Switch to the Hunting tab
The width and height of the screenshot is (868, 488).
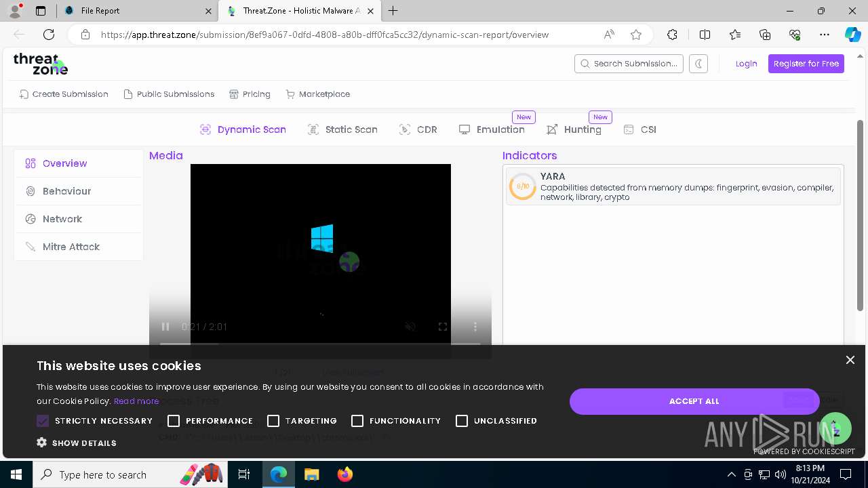(574, 129)
